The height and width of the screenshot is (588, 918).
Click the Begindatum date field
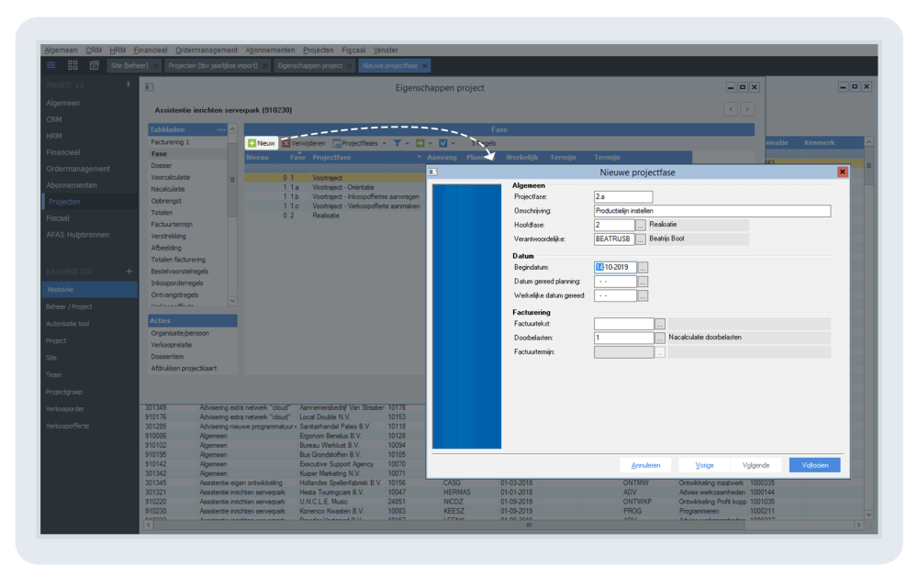click(x=615, y=267)
